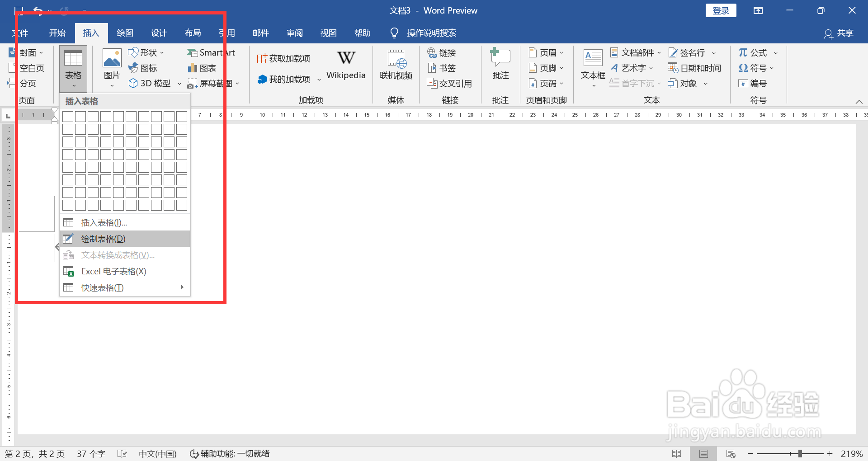The width and height of the screenshot is (868, 461).
Task: Open the Wikipedia add-in
Action: pos(346,66)
